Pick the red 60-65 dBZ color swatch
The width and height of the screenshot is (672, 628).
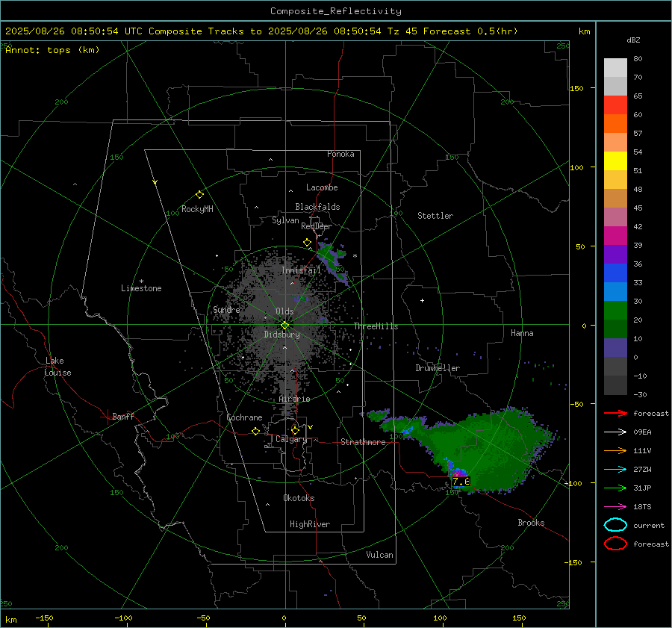click(x=615, y=105)
